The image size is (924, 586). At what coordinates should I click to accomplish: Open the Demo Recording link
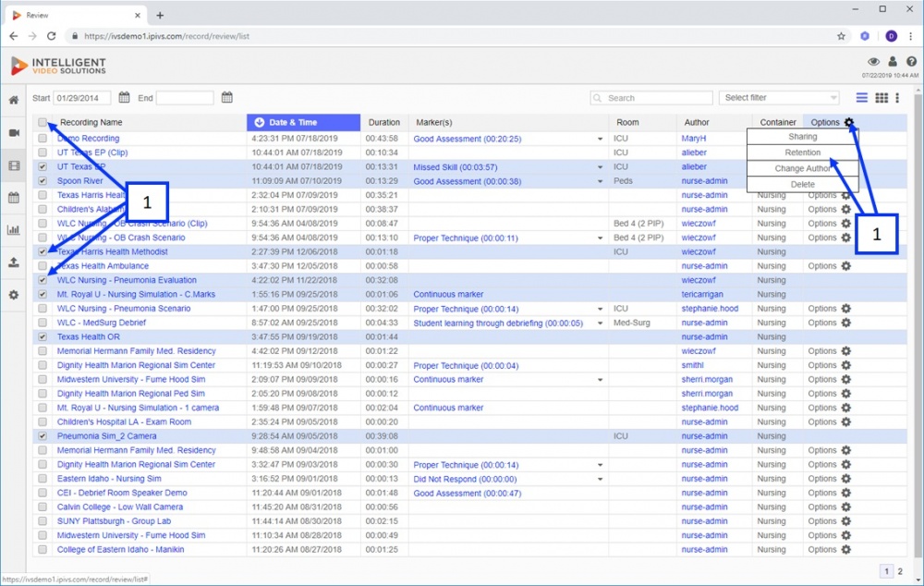tap(89, 138)
